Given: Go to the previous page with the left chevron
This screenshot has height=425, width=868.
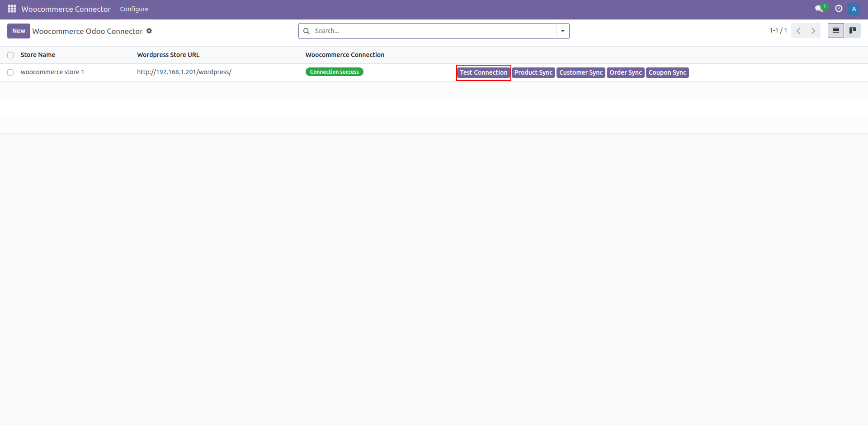Looking at the screenshot, I should point(798,30).
